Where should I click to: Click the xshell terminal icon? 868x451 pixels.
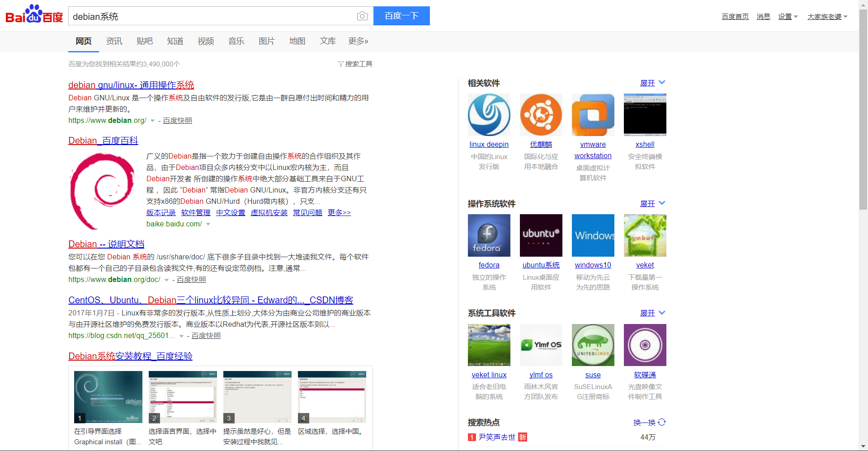tap(645, 115)
